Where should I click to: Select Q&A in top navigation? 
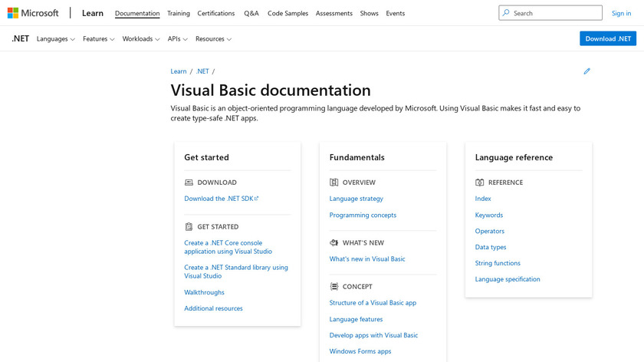click(x=251, y=13)
